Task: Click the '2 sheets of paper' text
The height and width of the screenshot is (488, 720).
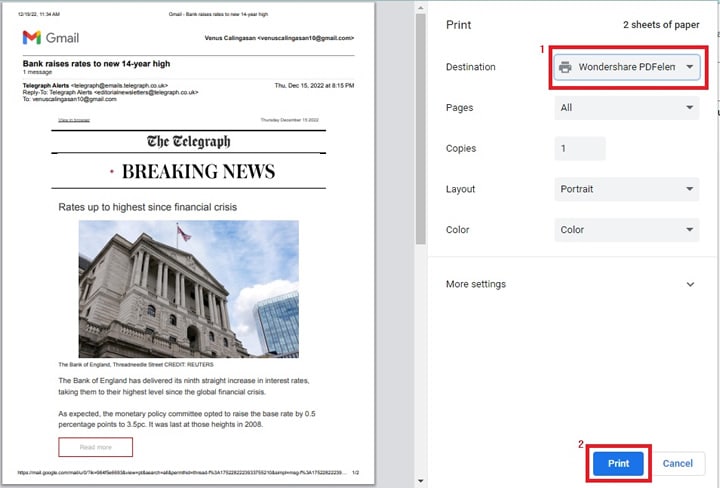Action: (x=661, y=25)
